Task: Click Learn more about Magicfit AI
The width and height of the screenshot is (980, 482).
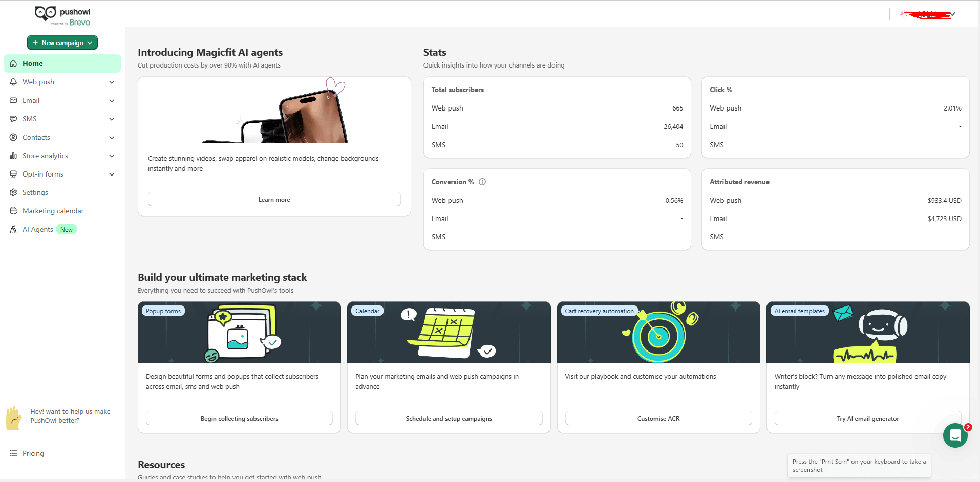Action: pos(274,200)
